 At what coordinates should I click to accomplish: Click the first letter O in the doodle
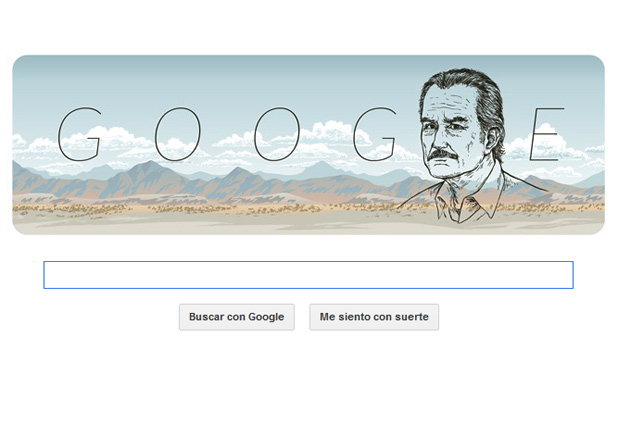[x=177, y=134]
